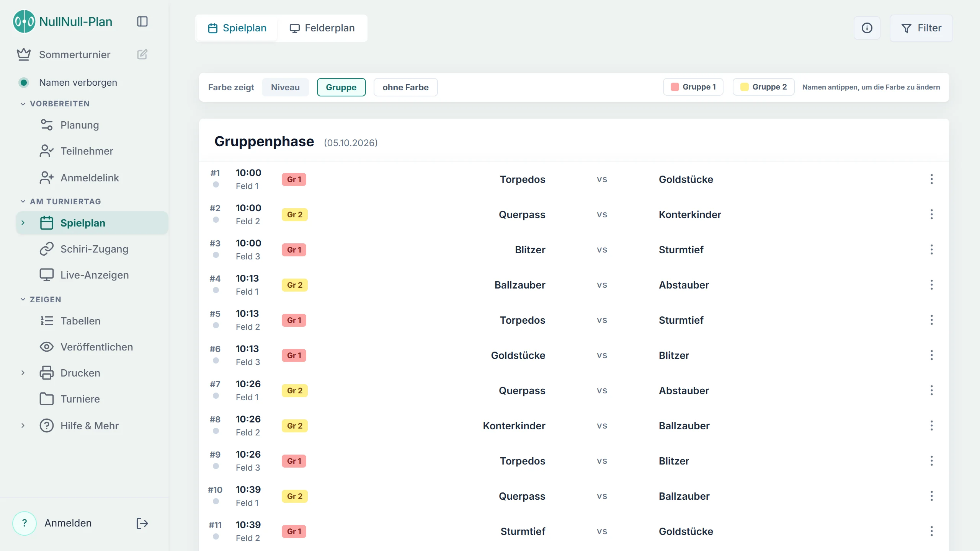This screenshot has height=551, width=980.
Task: Toggle the Namen verborgen switch
Action: tap(24, 82)
